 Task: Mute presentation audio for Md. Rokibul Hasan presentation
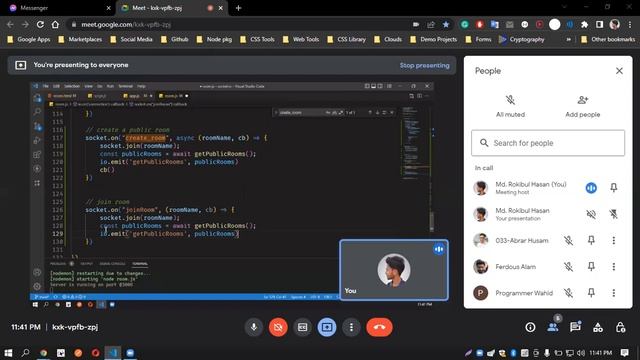click(591, 214)
